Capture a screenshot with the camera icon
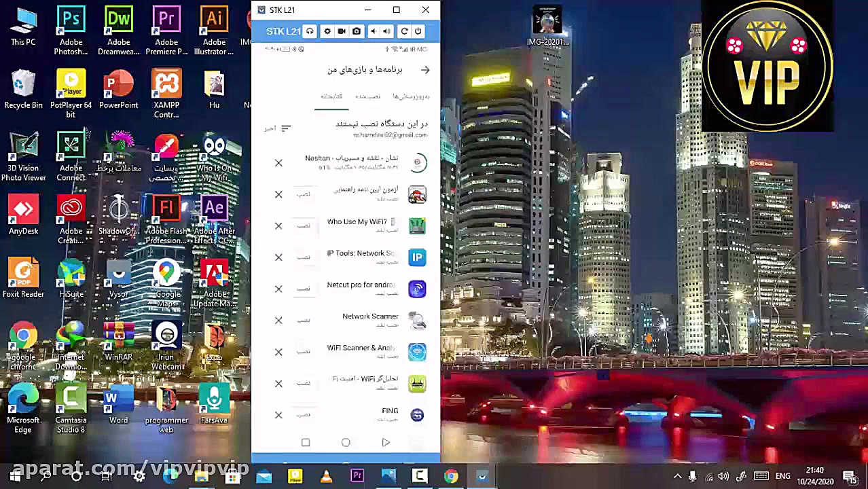Screen dimensions: 868x489 coord(356,31)
